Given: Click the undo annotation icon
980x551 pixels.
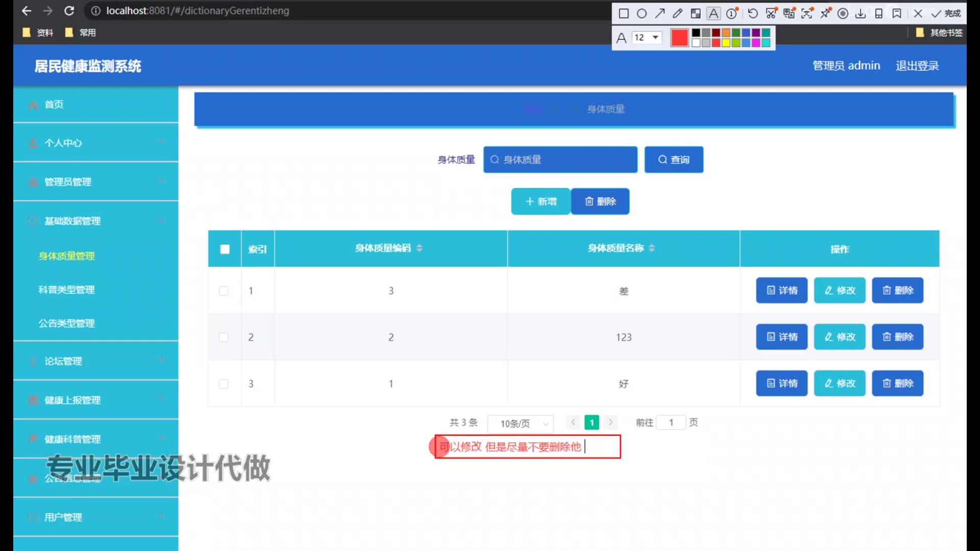Looking at the screenshot, I should 753,14.
